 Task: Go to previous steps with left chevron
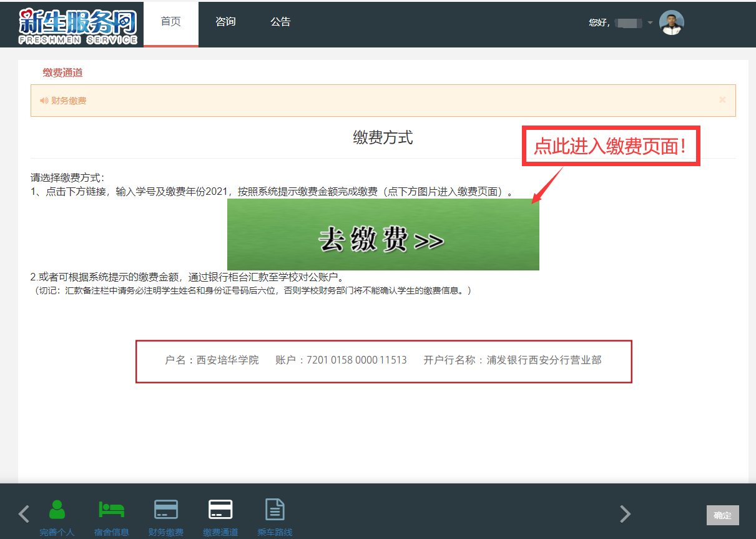coord(24,514)
